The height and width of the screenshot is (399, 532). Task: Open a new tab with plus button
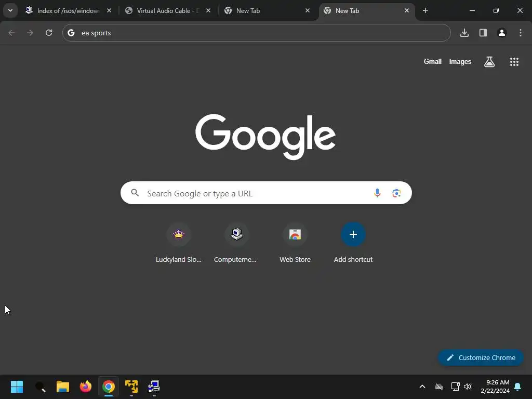[x=425, y=10]
